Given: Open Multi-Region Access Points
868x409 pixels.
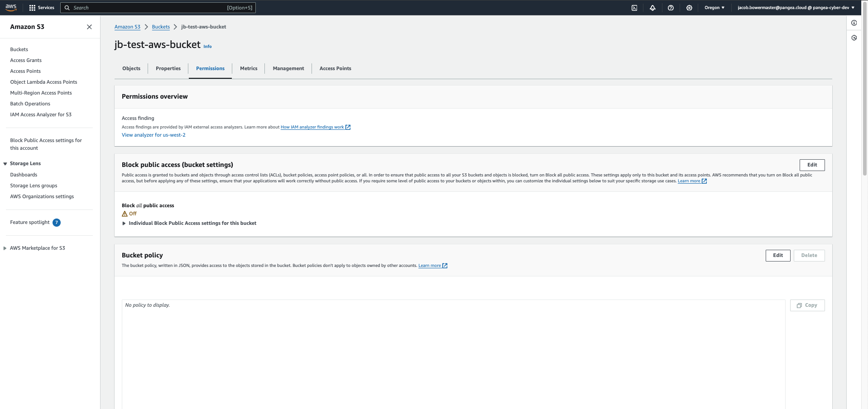Looking at the screenshot, I should coord(41,93).
